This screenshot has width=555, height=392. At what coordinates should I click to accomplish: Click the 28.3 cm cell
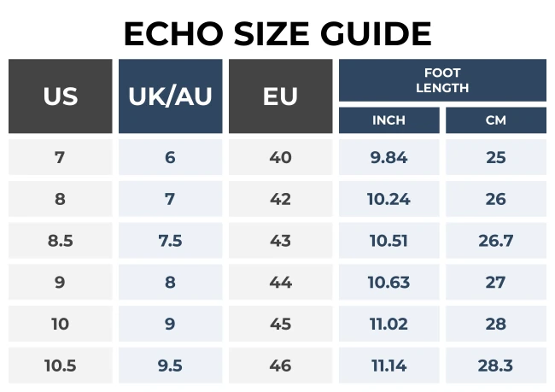click(496, 366)
